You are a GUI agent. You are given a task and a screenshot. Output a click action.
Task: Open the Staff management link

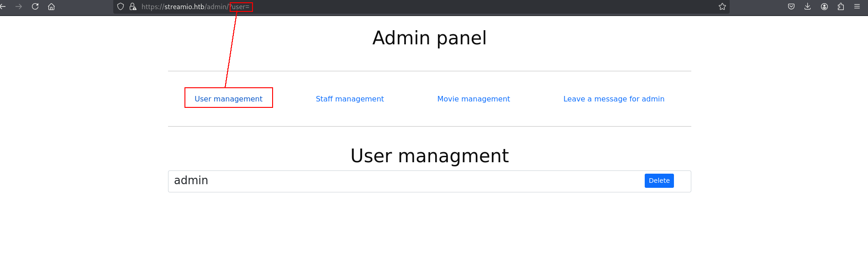point(350,99)
